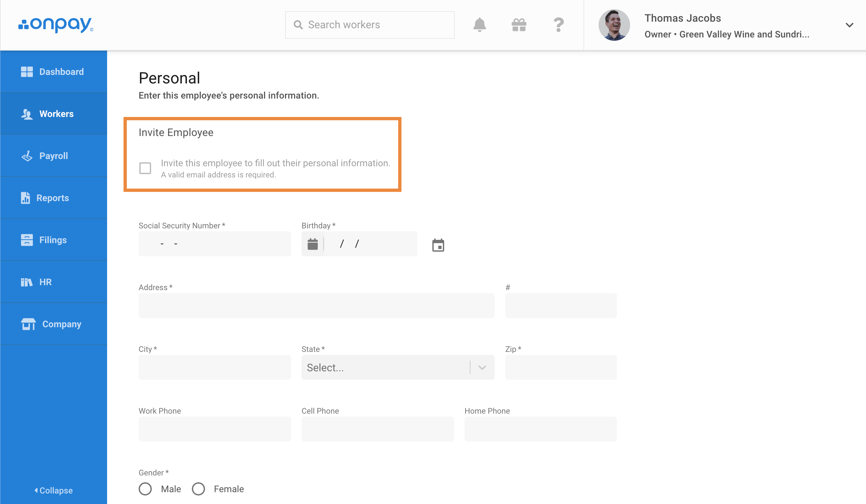This screenshot has height=504, width=866.
Task: Click the Filings drawer icon
Action: [27, 240]
